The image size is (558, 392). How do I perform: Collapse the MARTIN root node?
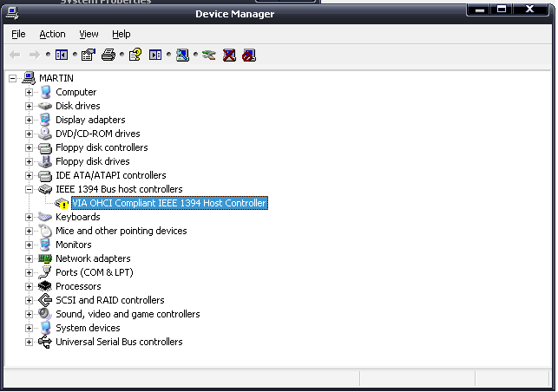coord(12,78)
